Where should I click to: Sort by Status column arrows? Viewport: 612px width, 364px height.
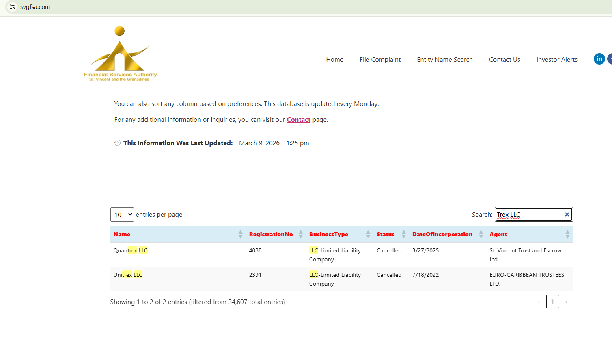click(403, 234)
